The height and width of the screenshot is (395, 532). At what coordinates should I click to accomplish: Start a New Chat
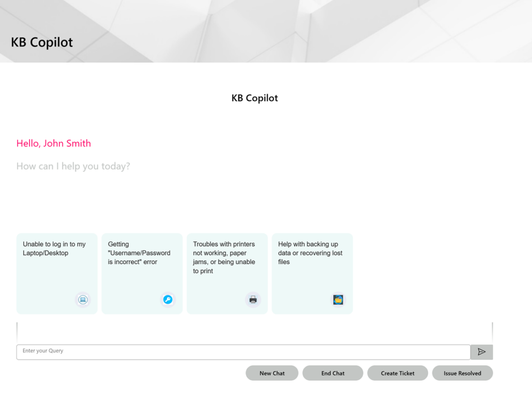(x=272, y=373)
